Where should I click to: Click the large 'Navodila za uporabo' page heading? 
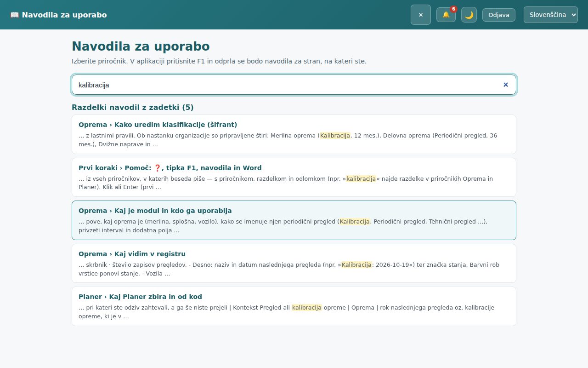[141, 46]
